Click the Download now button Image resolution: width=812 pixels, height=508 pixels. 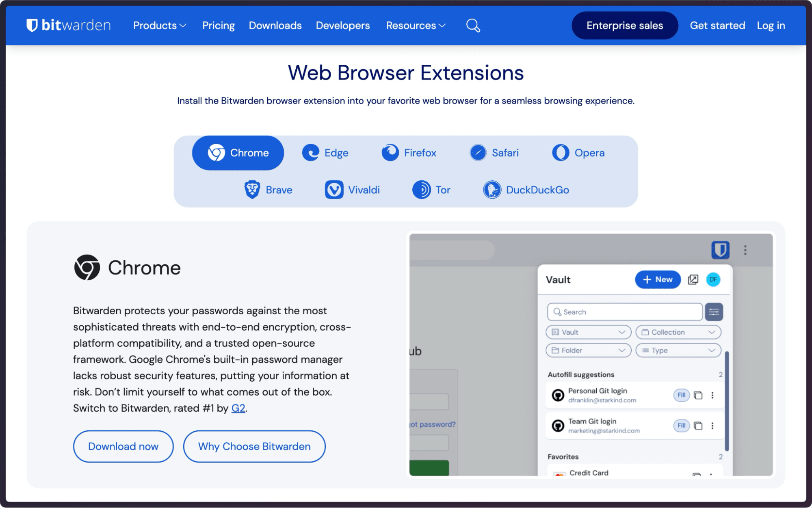(x=123, y=446)
